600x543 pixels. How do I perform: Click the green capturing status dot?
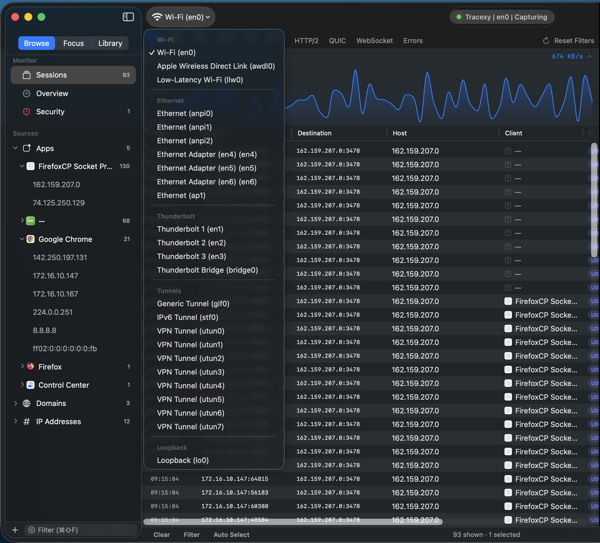point(459,17)
